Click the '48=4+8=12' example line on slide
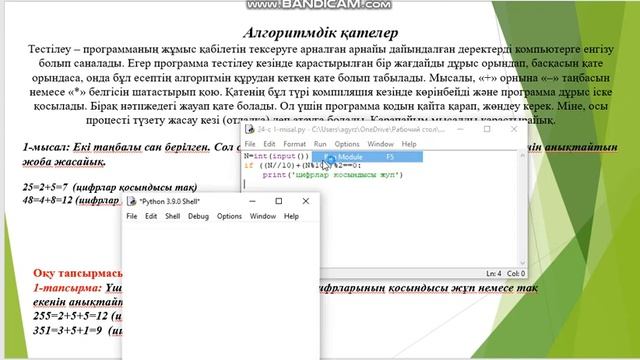This screenshot has width=640, height=360. pyautogui.click(x=71, y=200)
